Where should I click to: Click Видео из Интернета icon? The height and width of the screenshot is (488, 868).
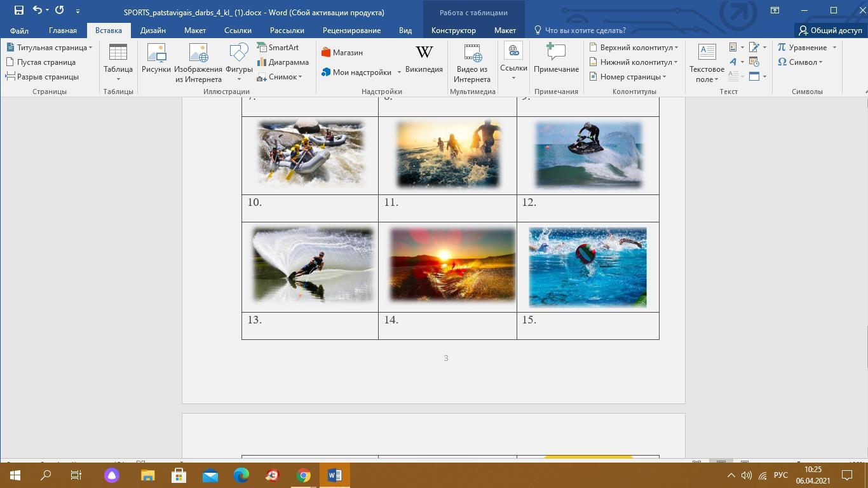coord(472,62)
